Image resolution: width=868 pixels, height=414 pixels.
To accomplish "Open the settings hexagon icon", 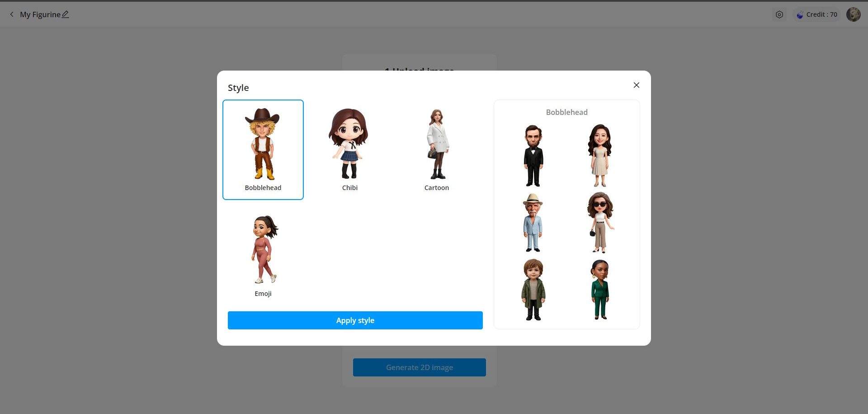I will 779,14.
